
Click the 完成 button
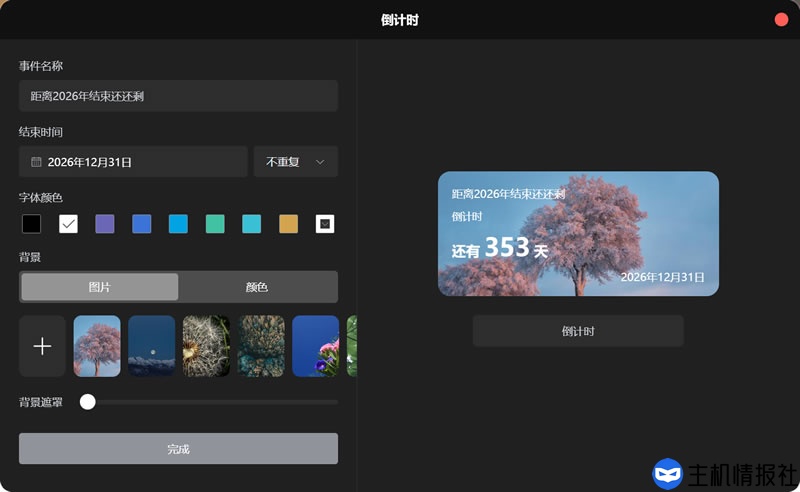(x=178, y=449)
